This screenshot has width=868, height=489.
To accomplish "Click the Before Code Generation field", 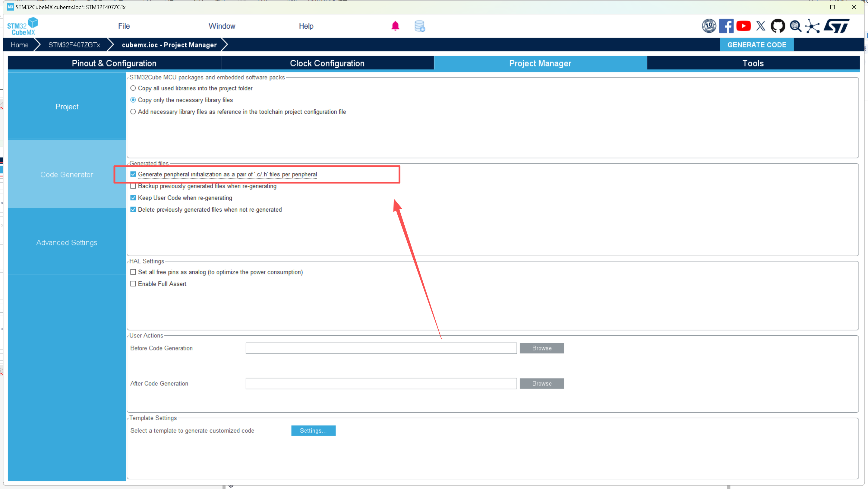I will click(x=381, y=348).
